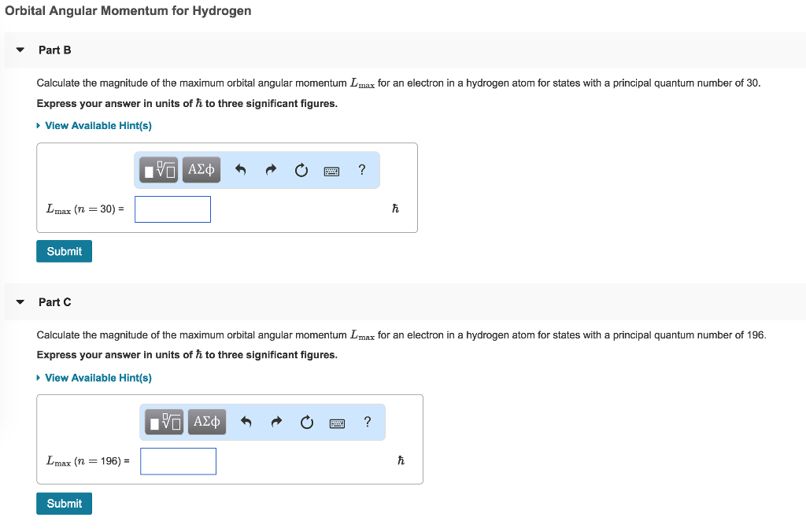Collapse the Part C section
This screenshot has height=532, width=806.
click(20, 301)
